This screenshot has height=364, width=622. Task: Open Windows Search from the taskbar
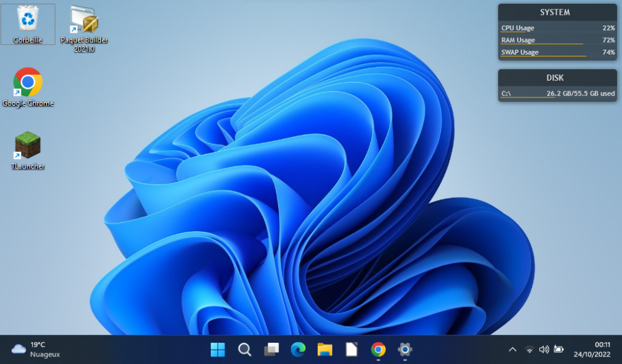244,350
